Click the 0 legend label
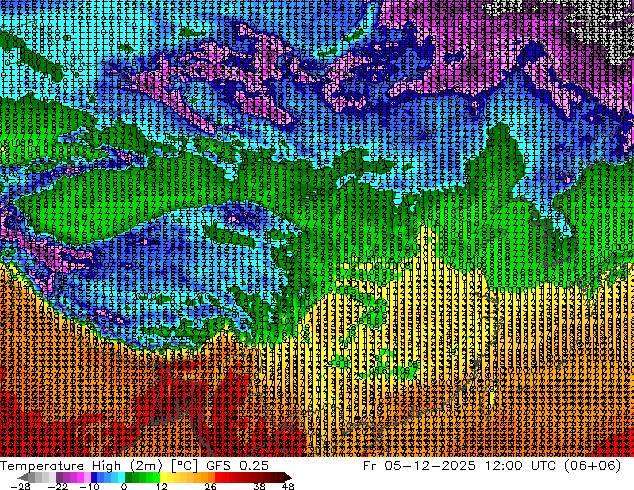634x490 pixels. point(124,486)
